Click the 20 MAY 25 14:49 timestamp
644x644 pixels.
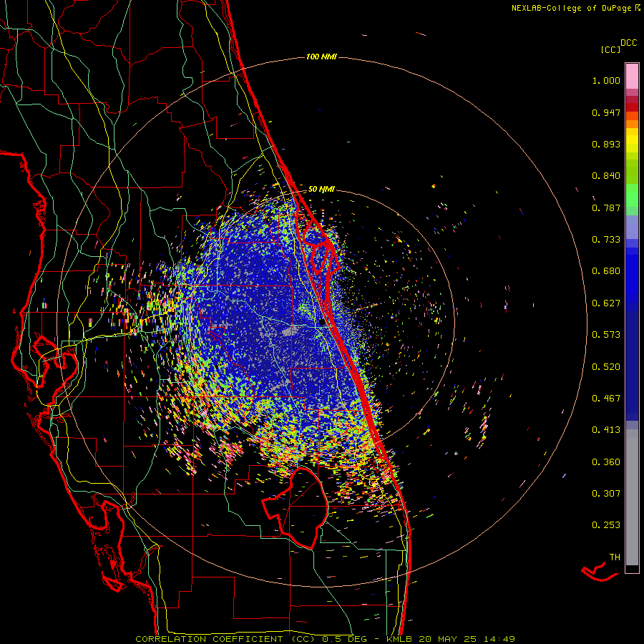pyautogui.click(x=467, y=639)
